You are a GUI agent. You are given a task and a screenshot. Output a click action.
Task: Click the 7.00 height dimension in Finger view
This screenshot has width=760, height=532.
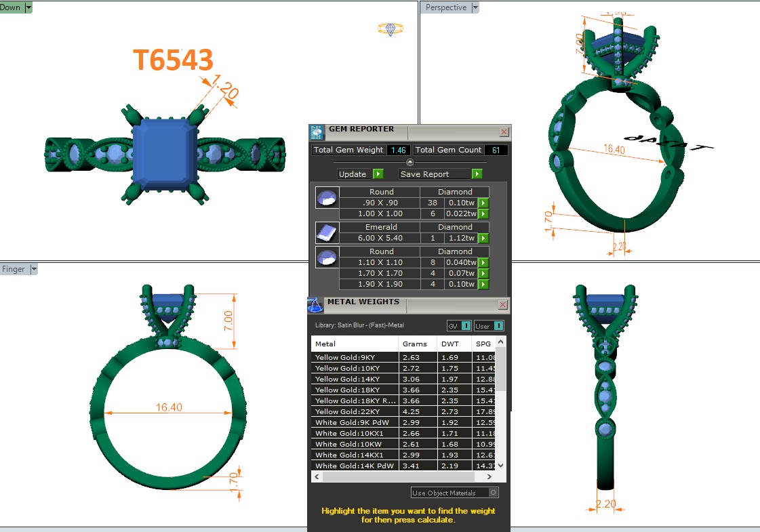pos(228,321)
